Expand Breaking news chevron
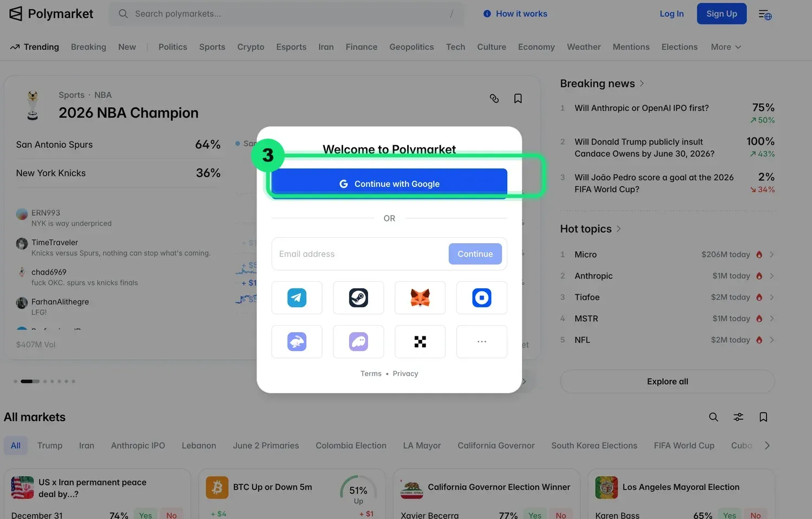 pos(642,83)
